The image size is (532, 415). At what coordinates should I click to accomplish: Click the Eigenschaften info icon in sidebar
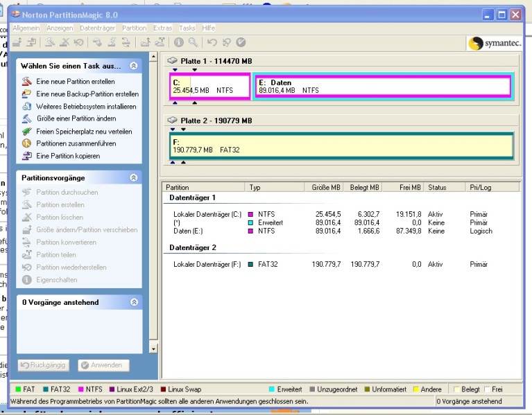27,280
